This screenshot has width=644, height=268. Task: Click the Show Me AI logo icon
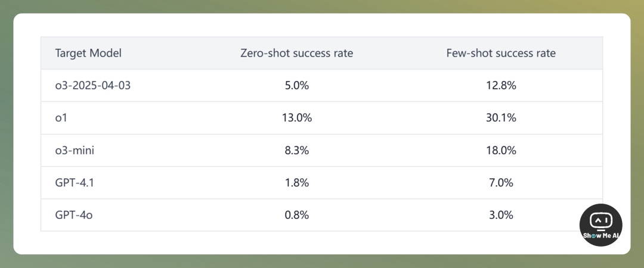(601, 225)
